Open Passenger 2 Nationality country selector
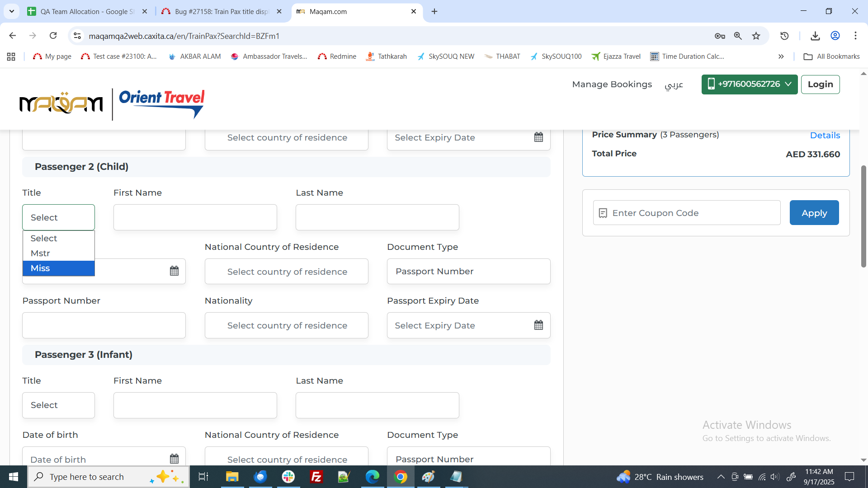The width and height of the screenshot is (868, 488). click(286, 326)
